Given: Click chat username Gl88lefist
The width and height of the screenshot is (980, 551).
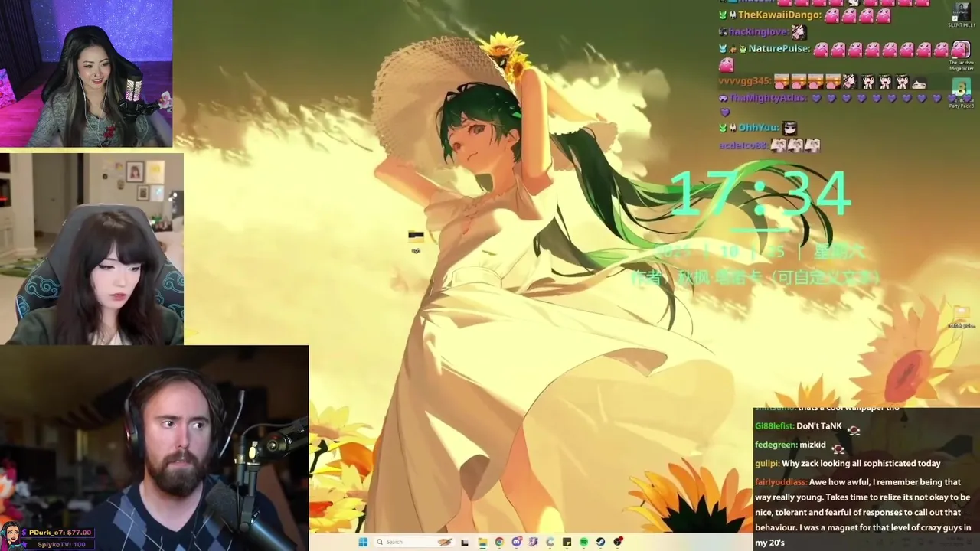Looking at the screenshot, I should [773, 426].
